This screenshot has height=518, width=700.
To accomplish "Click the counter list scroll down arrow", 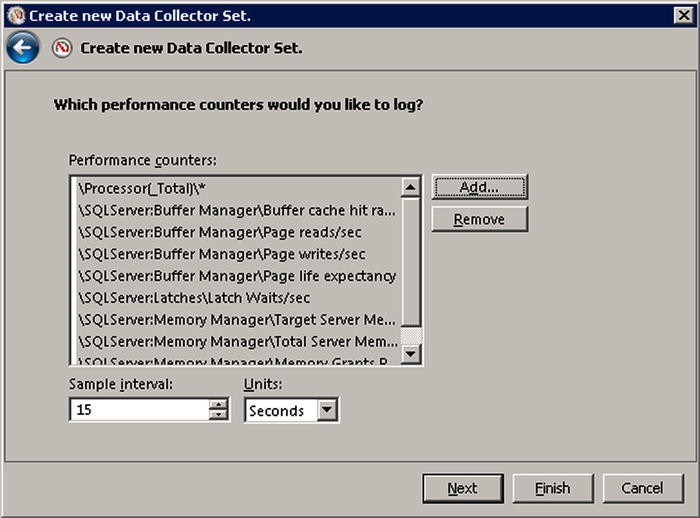I will tap(411, 355).
